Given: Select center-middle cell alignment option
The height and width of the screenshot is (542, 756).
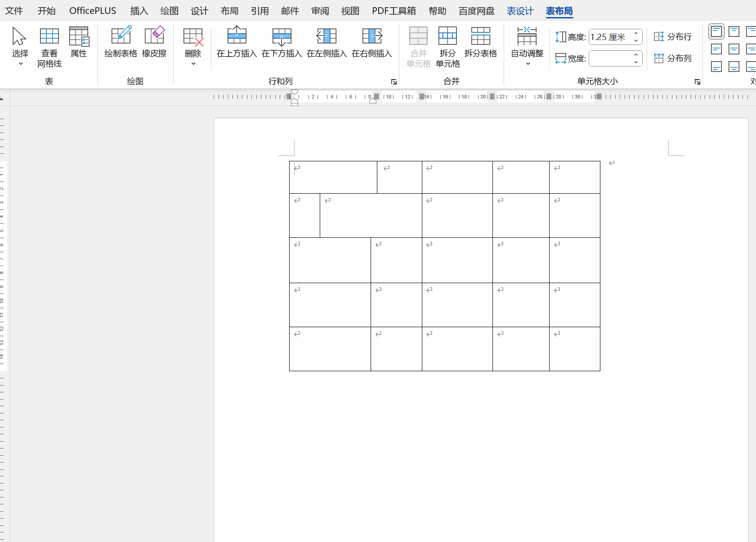Looking at the screenshot, I should tap(734, 49).
